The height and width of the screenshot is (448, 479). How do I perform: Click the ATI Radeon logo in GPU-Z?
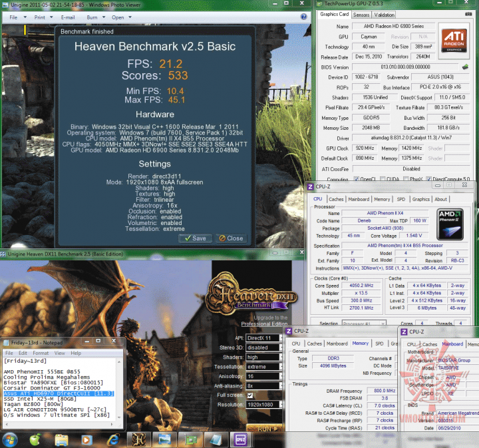point(454,41)
